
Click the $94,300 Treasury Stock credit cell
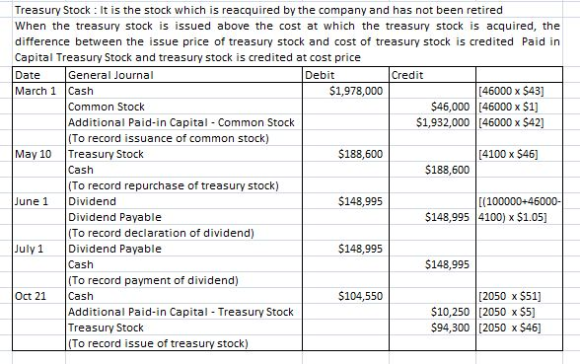click(432, 327)
